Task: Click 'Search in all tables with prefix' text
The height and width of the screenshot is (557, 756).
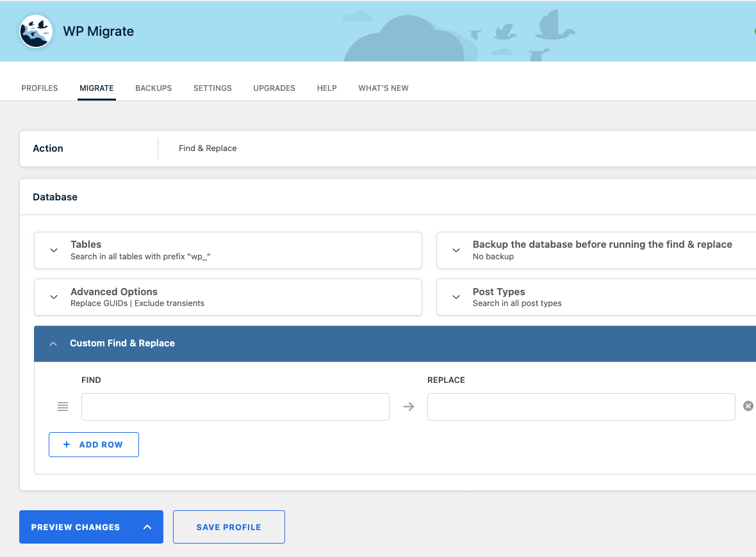Action: 140,257
